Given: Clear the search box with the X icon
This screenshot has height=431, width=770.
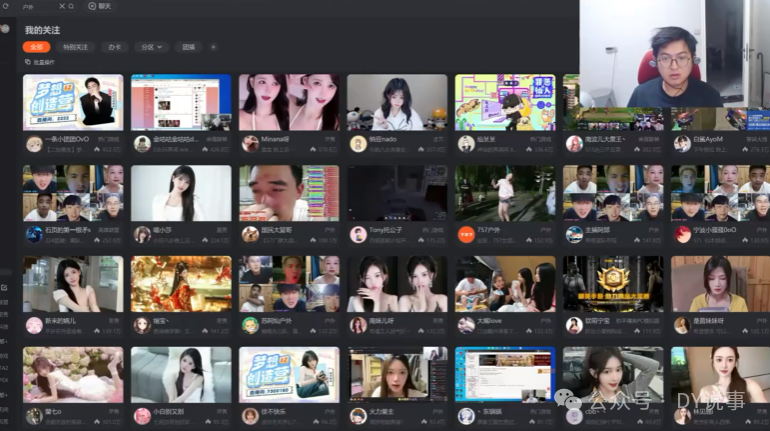Looking at the screenshot, I should point(62,6).
